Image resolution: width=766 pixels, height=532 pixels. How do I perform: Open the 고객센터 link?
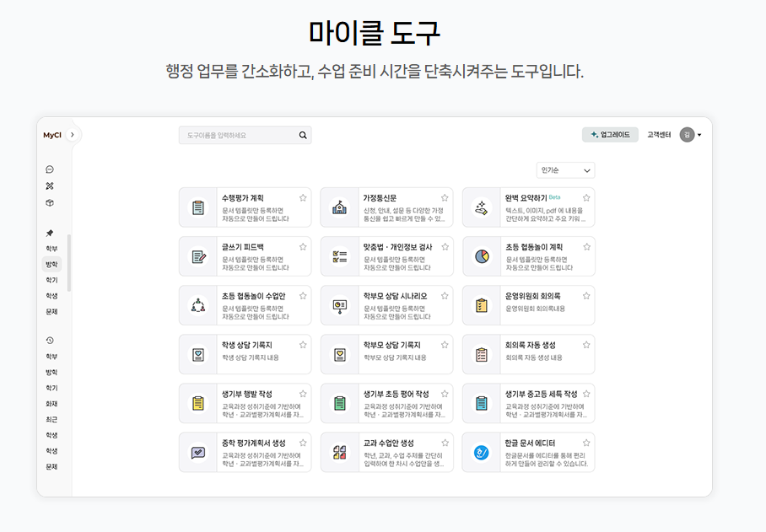coord(659,135)
